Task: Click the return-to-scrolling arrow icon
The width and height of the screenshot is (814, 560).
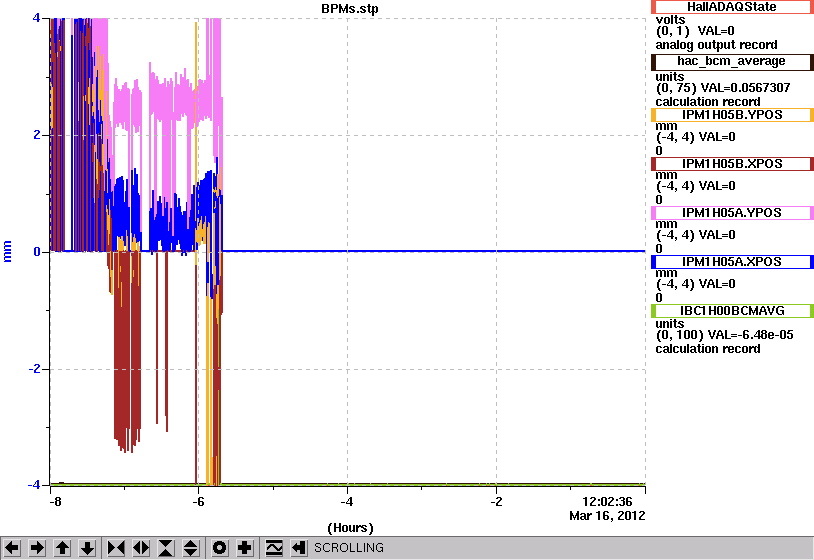Action: 299,548
